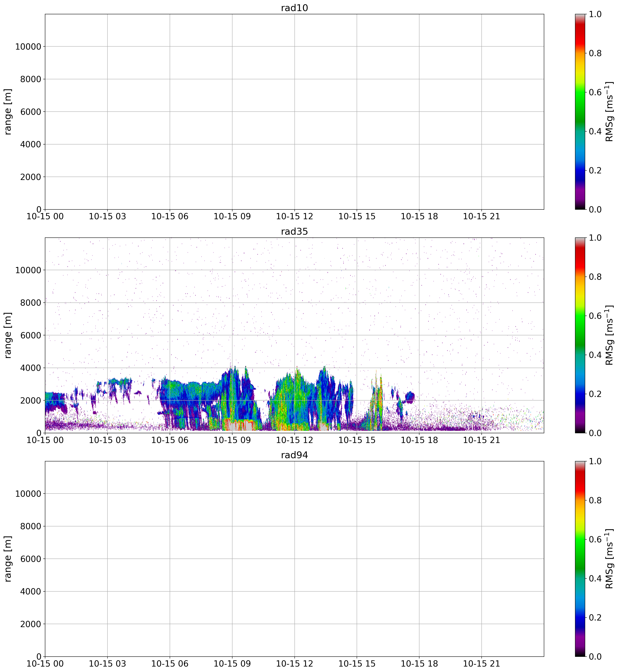Click the rad10 colorbar near 0.4
The width and height of the screenshot is (619, 672).
coord(580,131)
